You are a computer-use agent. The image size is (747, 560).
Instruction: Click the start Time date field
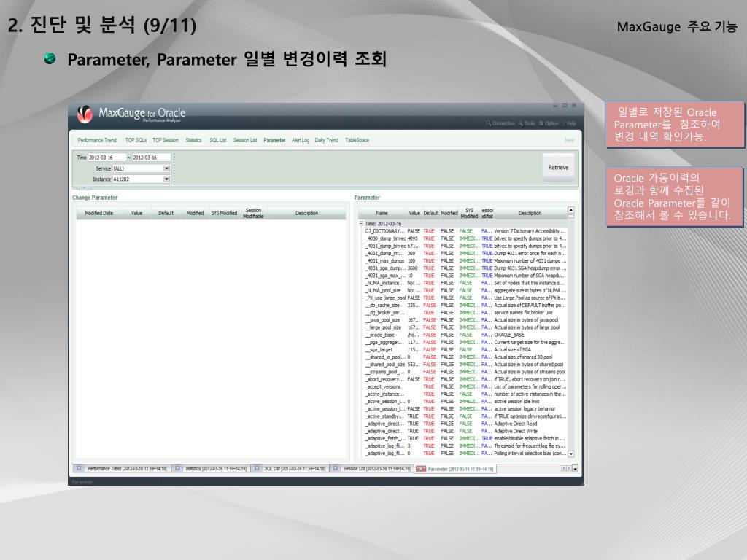click(x=107, y=157)
